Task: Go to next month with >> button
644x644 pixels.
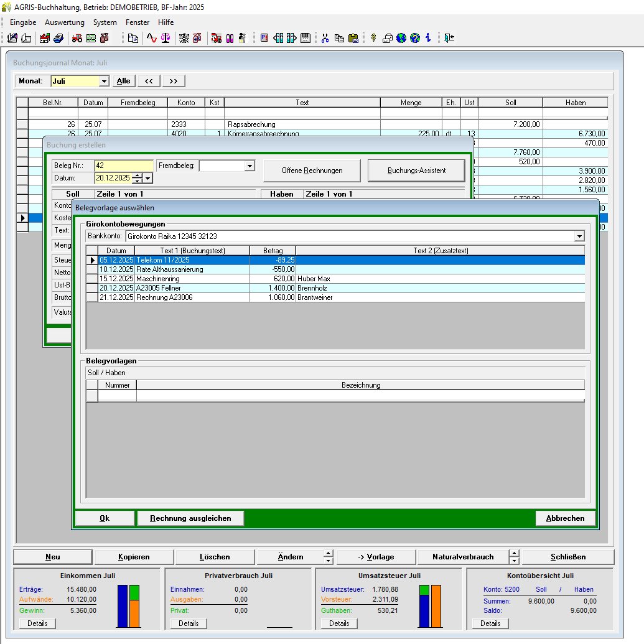Action: 174,81
